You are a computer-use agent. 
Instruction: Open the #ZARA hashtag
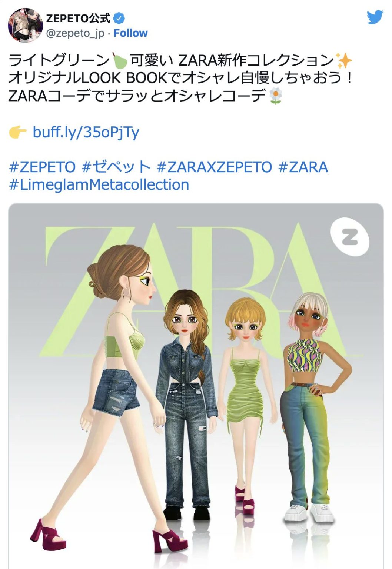click(303, 167)
